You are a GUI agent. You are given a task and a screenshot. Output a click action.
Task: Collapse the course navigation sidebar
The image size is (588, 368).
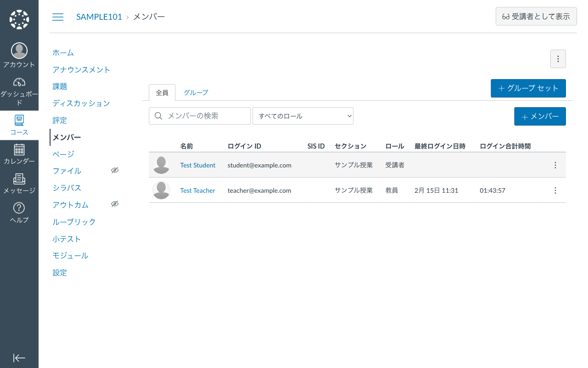coord(19,358)
